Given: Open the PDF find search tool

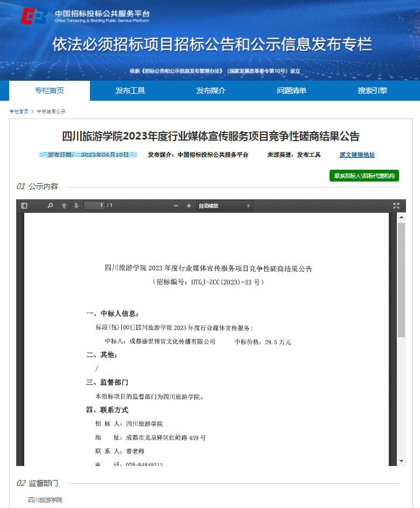Looking at the screenshot, I should (x=50, y=206).
